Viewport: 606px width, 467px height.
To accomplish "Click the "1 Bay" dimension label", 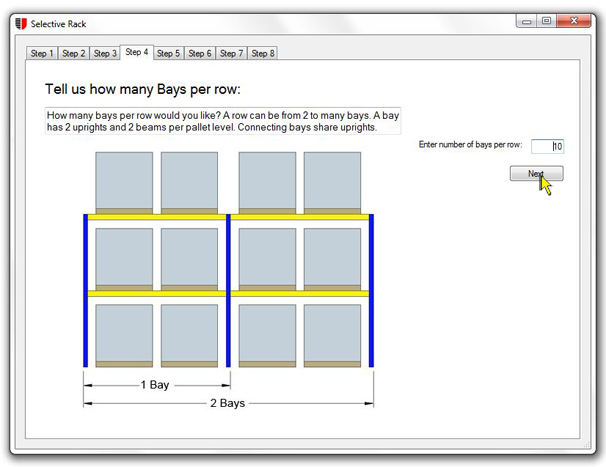I will tap(155, 385).
